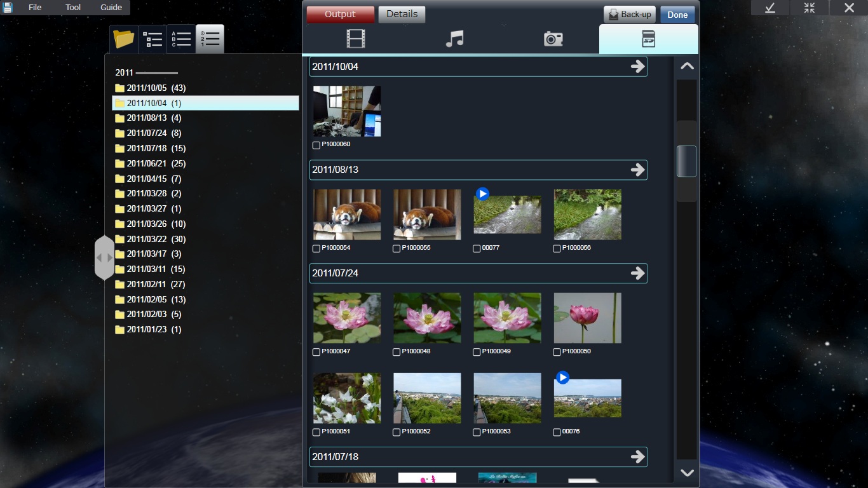This screenshot has height=488, width=868.
Task: Select the 2011/08/13 (4) folder
Action: coord(205,118)
